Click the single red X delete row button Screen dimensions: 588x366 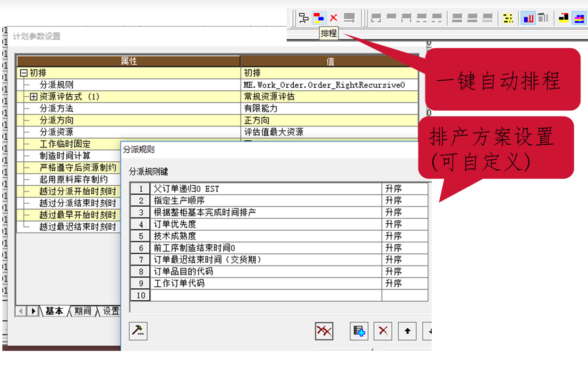tap(383, 331)
